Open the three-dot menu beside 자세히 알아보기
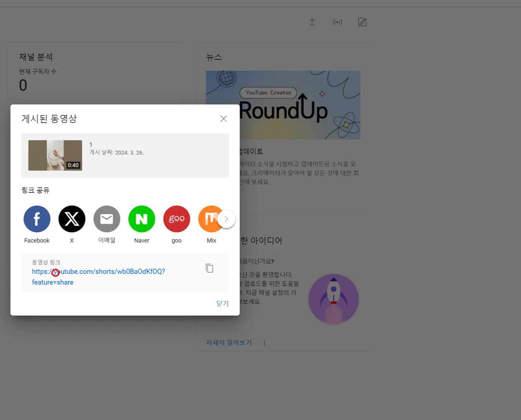 265,343
